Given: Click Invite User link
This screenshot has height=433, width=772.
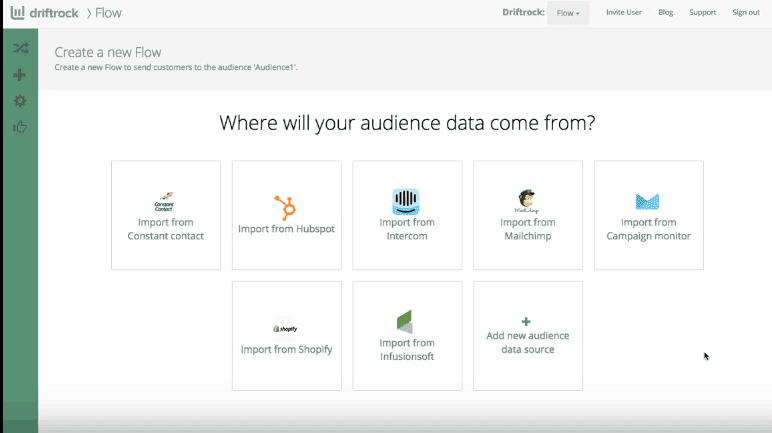Looking at the screenshot, I should (x=624, y=12).
